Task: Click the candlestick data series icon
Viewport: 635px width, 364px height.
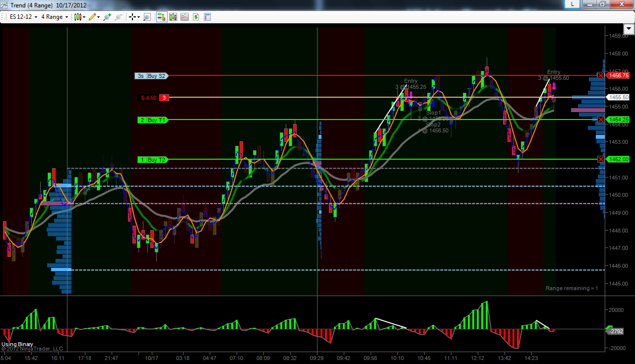Action: click(173, 17)
